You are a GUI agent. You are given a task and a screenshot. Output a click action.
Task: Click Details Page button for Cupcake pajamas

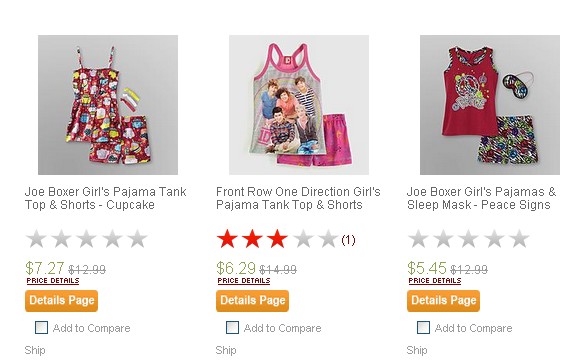click(61, 301)
